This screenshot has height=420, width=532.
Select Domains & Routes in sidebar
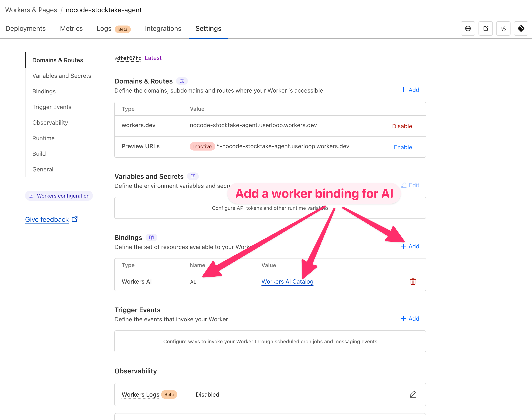point(58,60)
